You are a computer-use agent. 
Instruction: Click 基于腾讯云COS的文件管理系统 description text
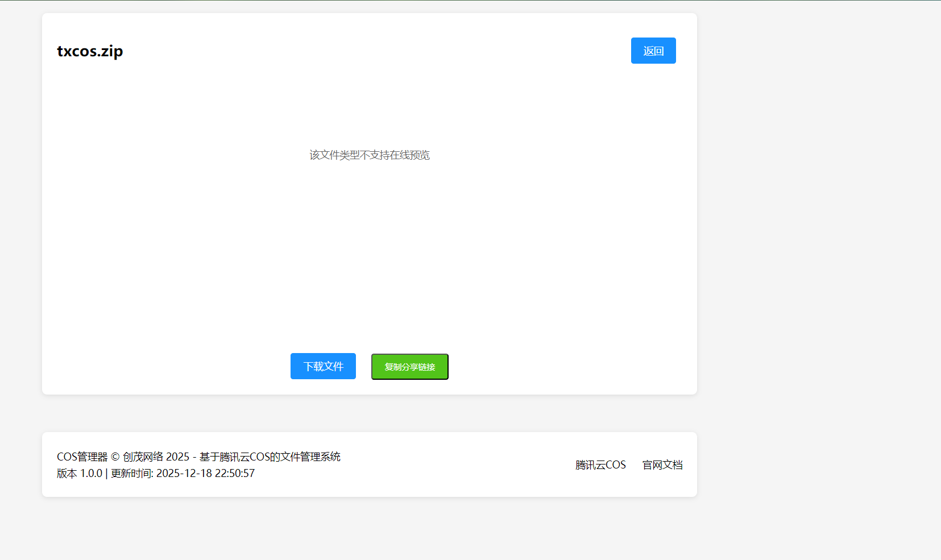[x=270, y=457]
